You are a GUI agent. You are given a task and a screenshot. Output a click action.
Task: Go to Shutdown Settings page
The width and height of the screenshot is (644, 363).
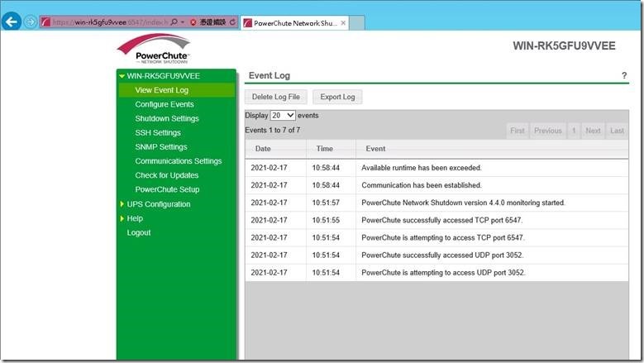point(166,118)
